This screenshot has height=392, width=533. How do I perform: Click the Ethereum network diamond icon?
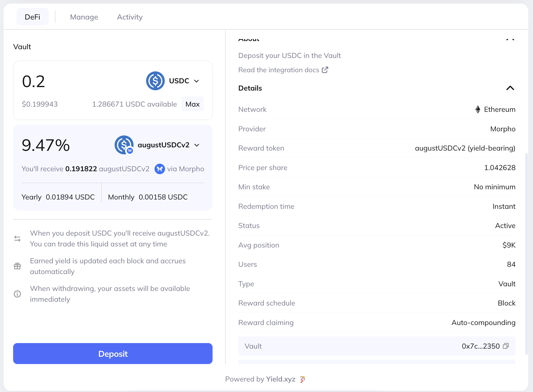click(478, 110)
